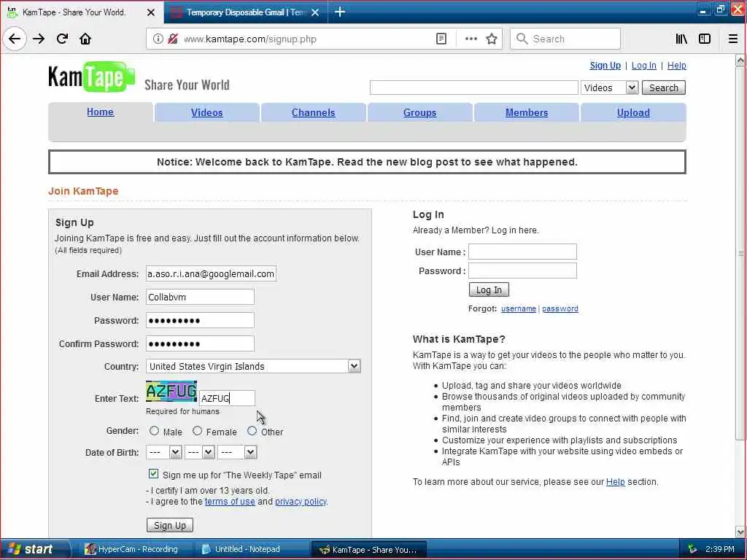Open the Videos navigation tab
The width and height of the screenshot is (747, 560).
coord(206,112)
